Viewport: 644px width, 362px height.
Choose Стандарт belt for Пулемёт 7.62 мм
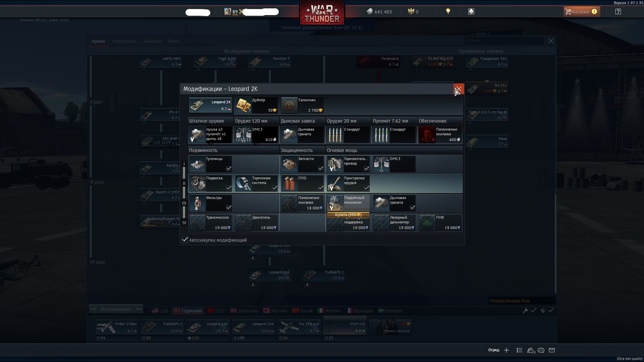394,134
